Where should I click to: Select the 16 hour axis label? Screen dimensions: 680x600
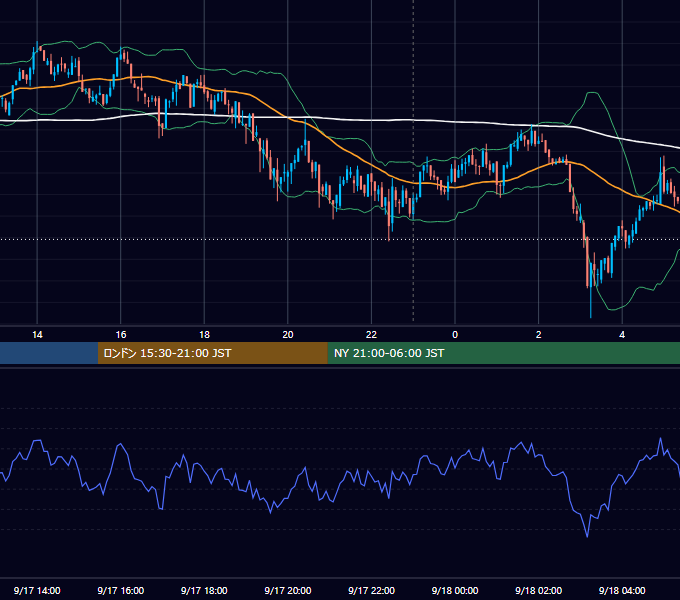(x=121, y=335)
